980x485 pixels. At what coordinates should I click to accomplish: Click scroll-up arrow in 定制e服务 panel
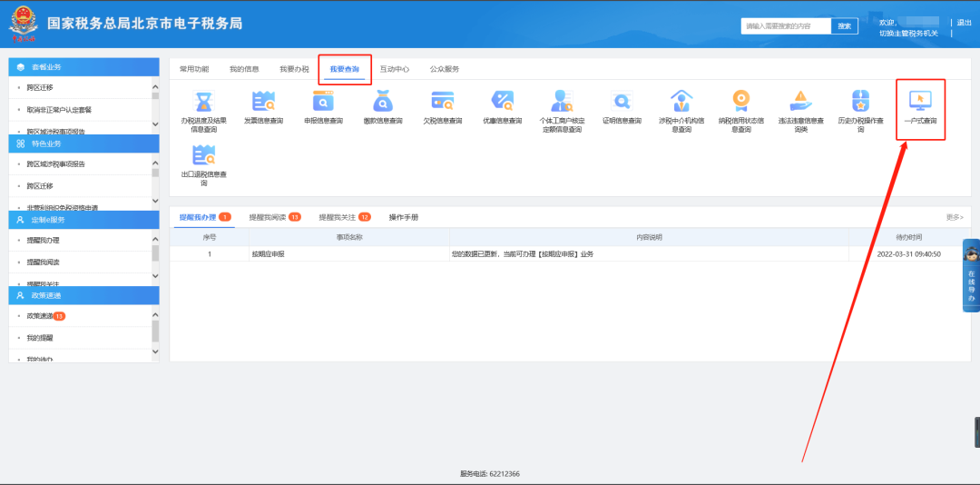[x=155, y=240]
